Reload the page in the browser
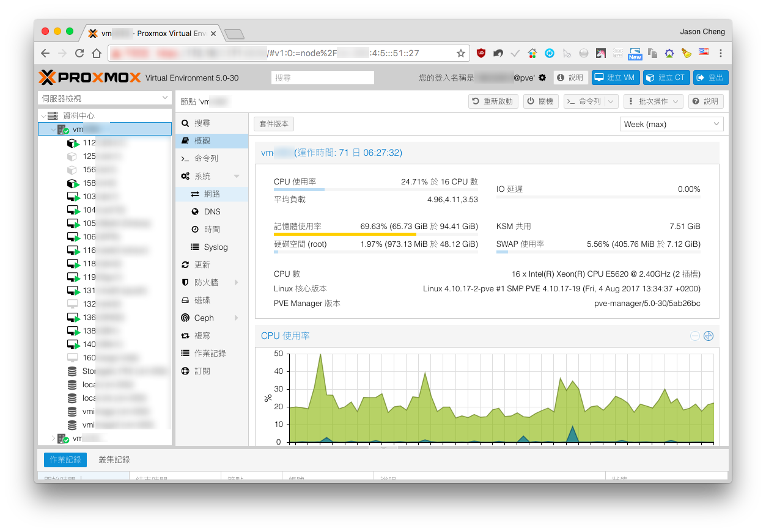The height and width of the screenshot is (532, 766). point(79,53)
